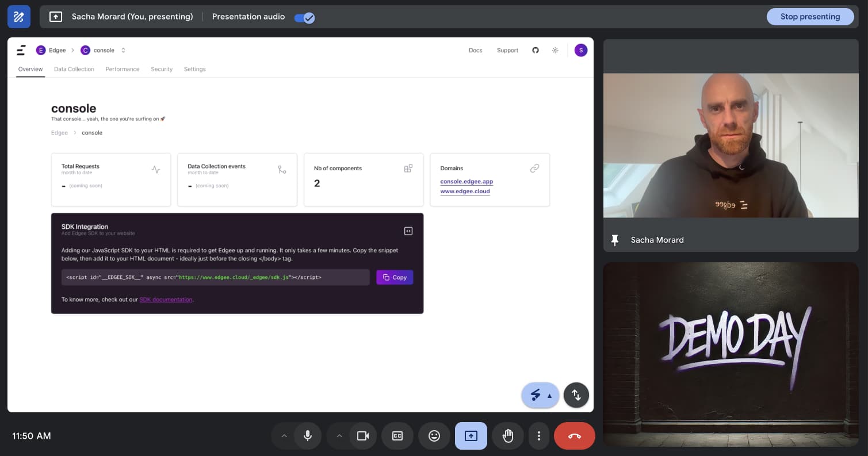Toggle the microphone mute button
Image resolution: width=868 pixels, height=456 pixels.
coord(308,436)
